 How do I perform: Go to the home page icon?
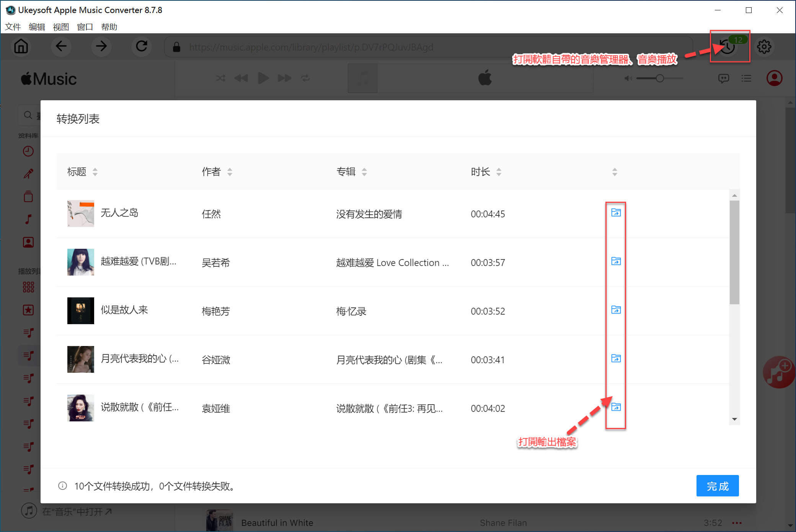point(21,47)
